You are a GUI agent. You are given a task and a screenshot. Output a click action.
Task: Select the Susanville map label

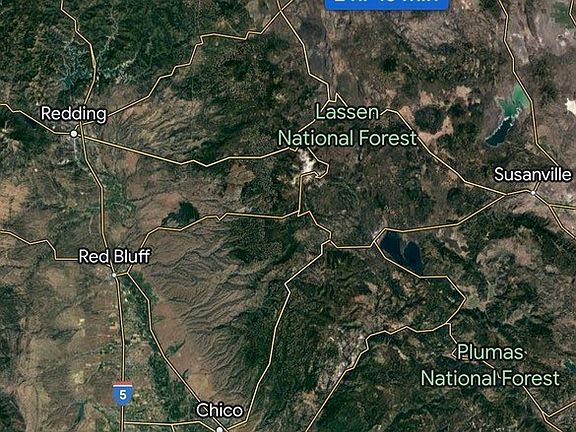coord(533,174)
